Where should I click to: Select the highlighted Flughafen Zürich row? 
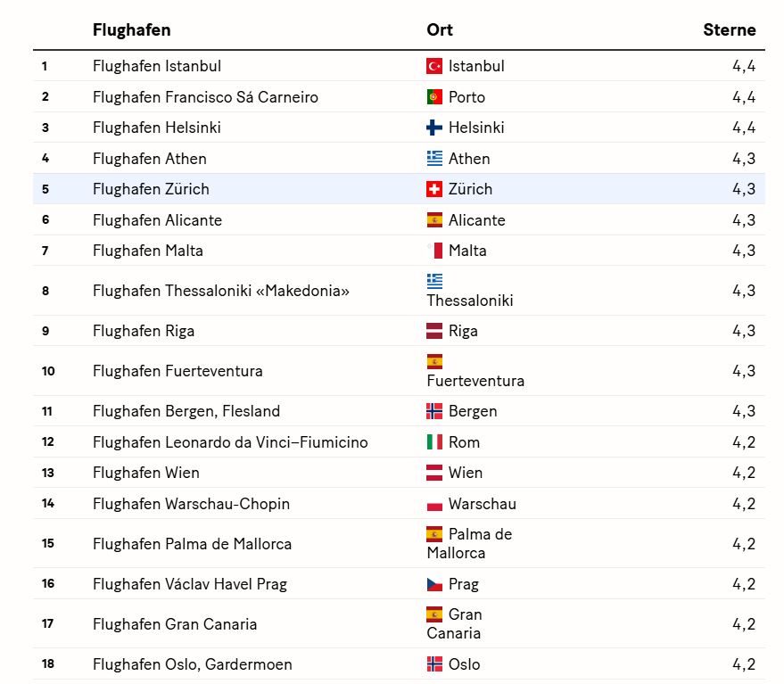tap(151, 189)
